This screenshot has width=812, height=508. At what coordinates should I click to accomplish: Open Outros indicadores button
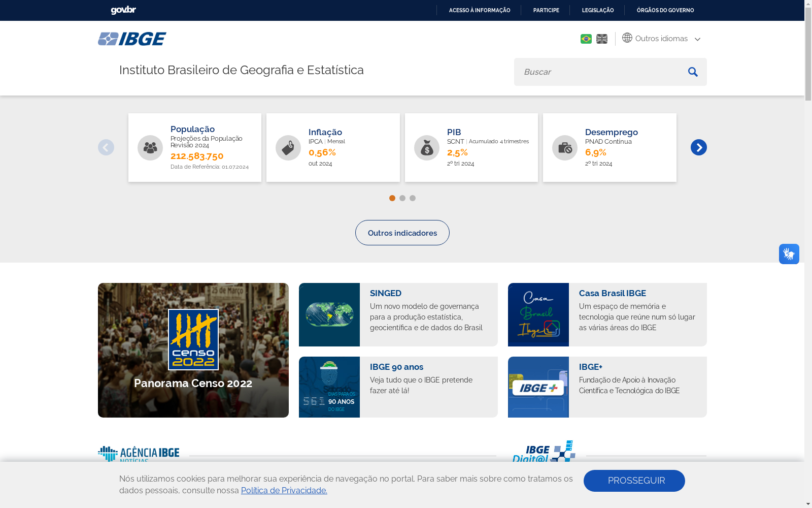coord(402,233)
